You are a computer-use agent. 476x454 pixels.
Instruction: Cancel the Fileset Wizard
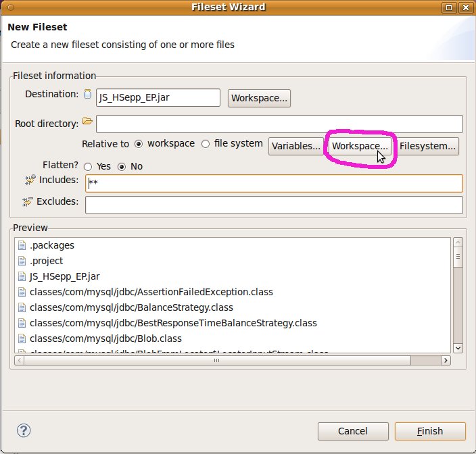(x=352, y=431)
